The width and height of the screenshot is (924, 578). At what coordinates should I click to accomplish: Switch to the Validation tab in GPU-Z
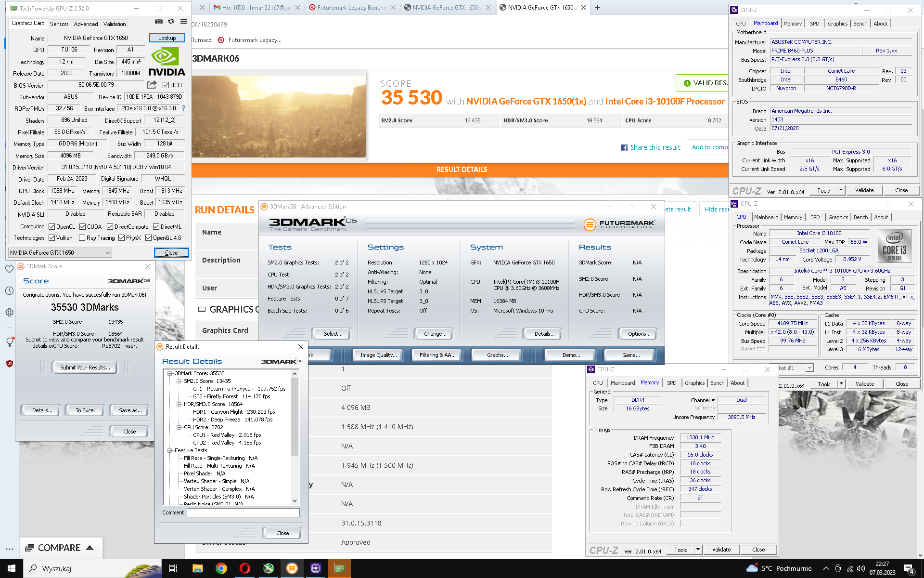pyautogui.click(x=115, y=24)
